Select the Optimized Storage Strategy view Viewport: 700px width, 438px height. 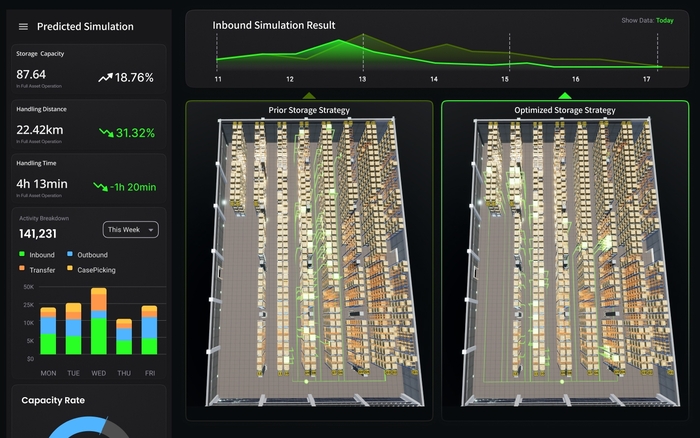coord(565,110)
